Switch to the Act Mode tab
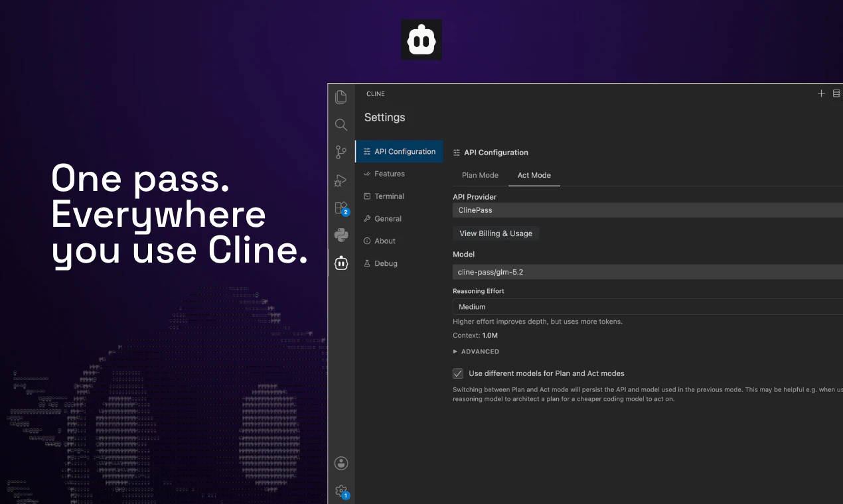 pos(534,175)
